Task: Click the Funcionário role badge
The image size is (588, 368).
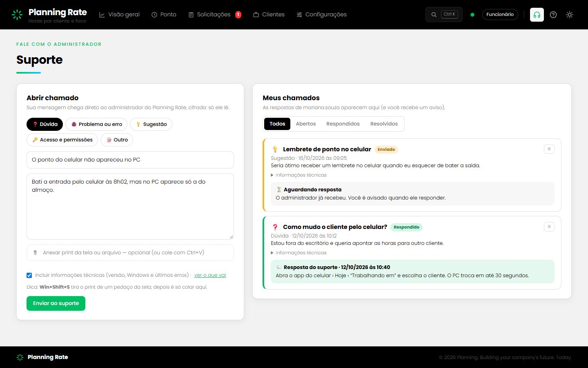Action: click(x=500, y=14)
